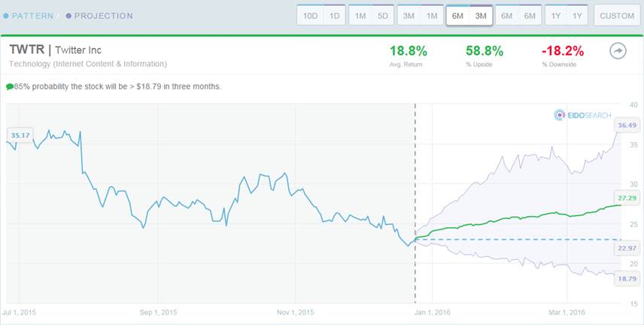This screenshot has width=644, height=325.
Task: Select the 6M pattern 3M projection range
Action: click(469, 16)
